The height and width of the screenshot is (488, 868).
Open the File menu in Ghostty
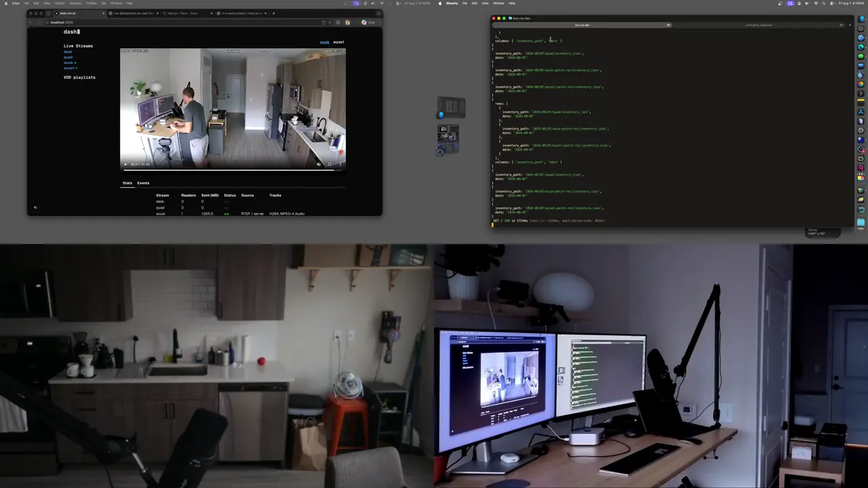coord(465,3)
